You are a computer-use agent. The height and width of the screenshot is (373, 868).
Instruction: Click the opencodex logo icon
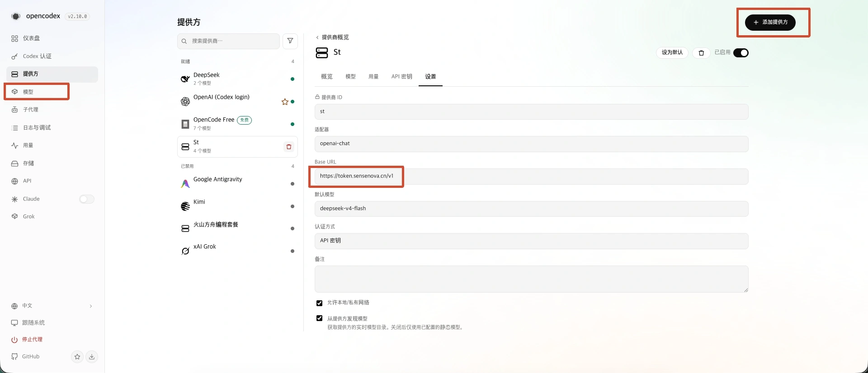(x=16, y=16)
